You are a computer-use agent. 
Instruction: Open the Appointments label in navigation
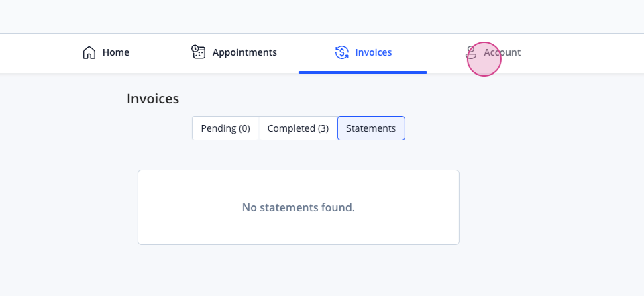tap(244, 52)
